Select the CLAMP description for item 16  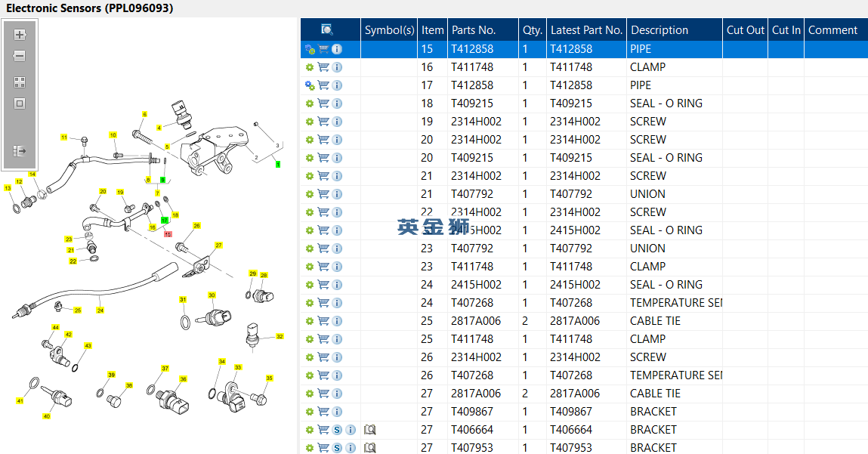(x=647, y=67)
